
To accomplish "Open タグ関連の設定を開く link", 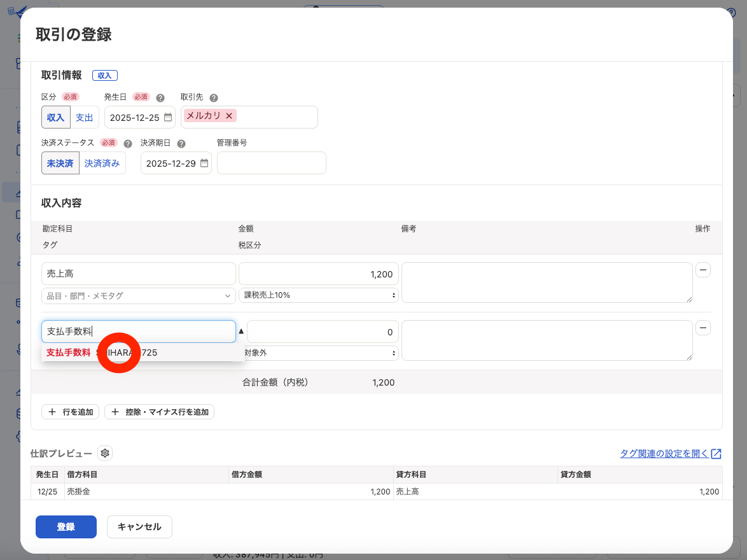I will 670,454.
